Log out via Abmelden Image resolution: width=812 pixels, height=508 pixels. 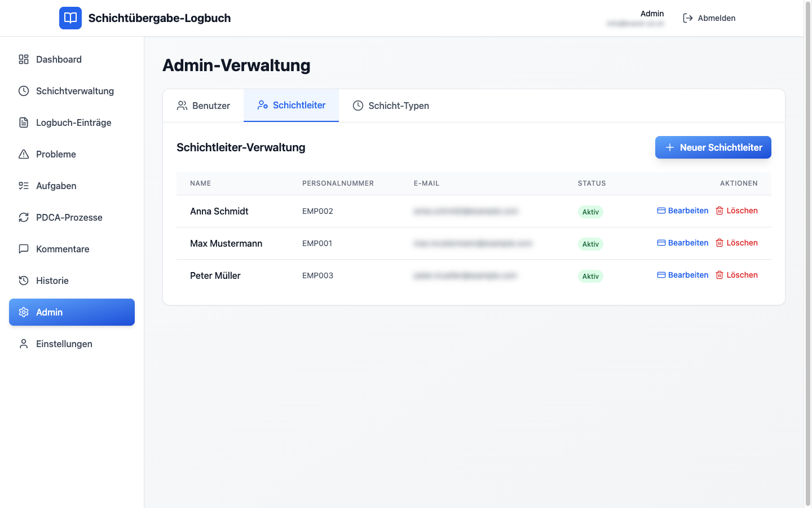pyautogui.click(x=709, y=18)
